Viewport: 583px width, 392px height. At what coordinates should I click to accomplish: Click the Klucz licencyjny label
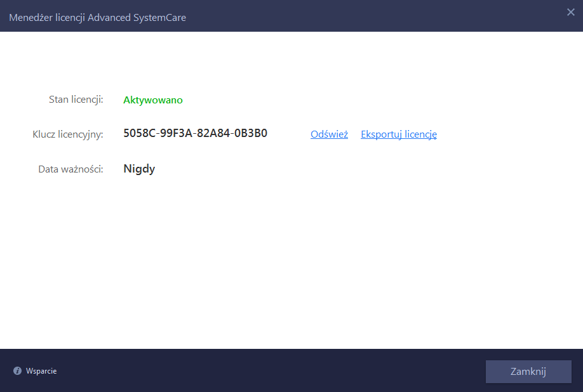click(68, 134)
